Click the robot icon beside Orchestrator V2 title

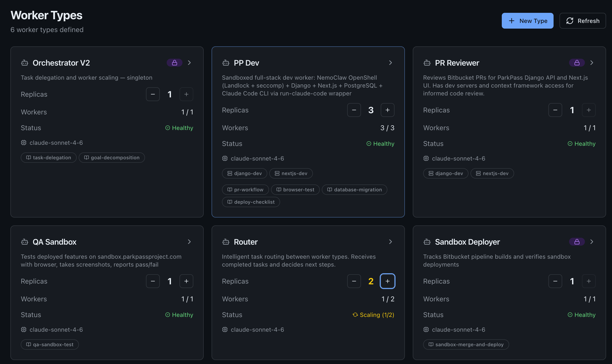tap(24, 63)
